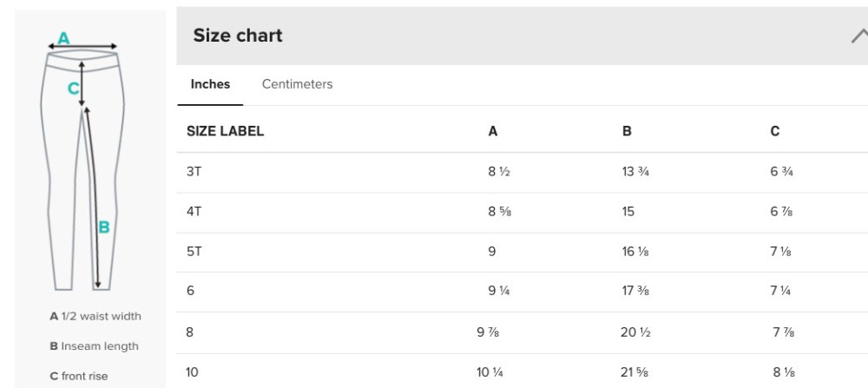Screen dimensions: 868x388
Task: Click the Size chart header title
Action: [238, 36]
